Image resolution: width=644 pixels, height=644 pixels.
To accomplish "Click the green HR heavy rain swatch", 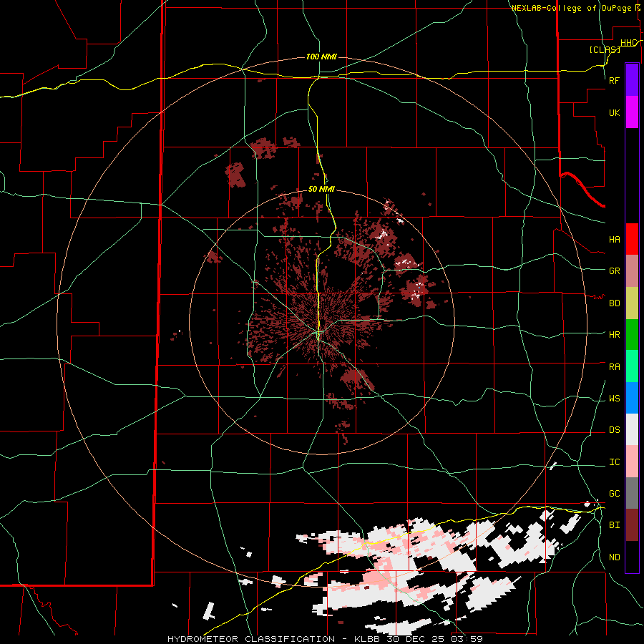I will click(x=632, y=335).
